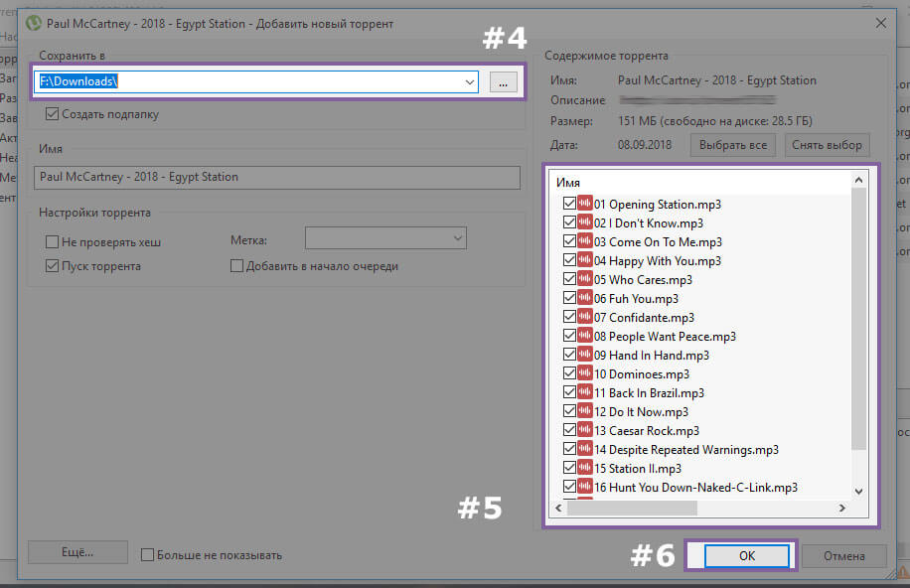Click the 'Ещё...' button to expand options
910x588 pixels.
tap(78, 552)
